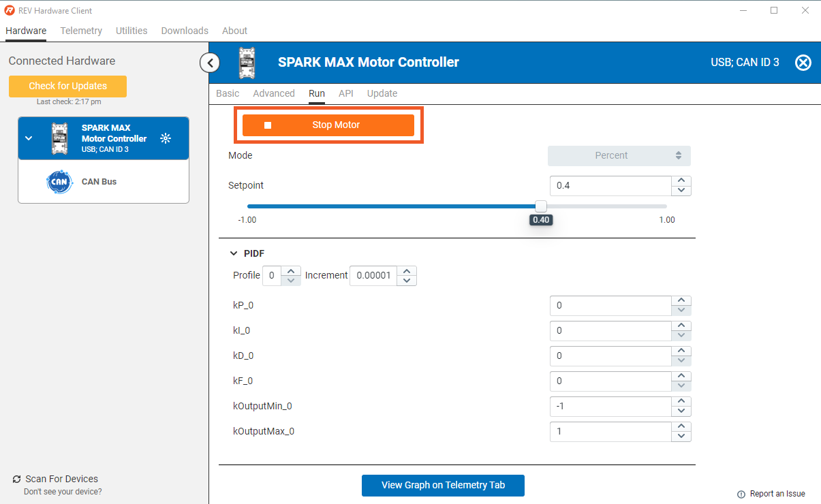Viewport: 821px width, 504px height.
Task: Open the Mode Percent dropdown
Action: coord(619,155)
